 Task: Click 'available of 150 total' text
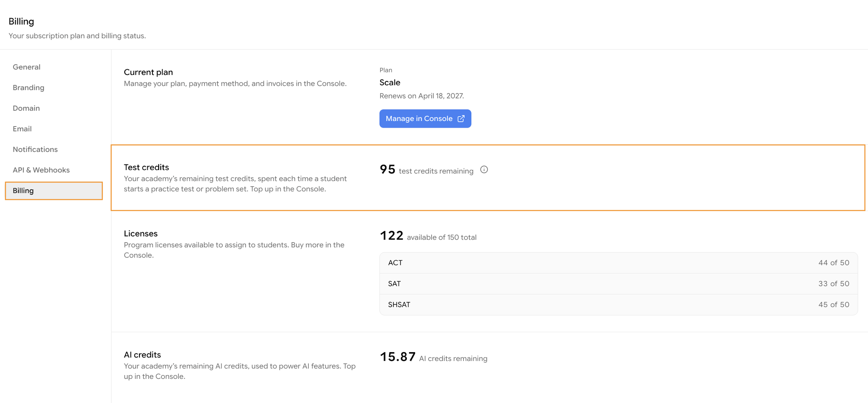442,238
